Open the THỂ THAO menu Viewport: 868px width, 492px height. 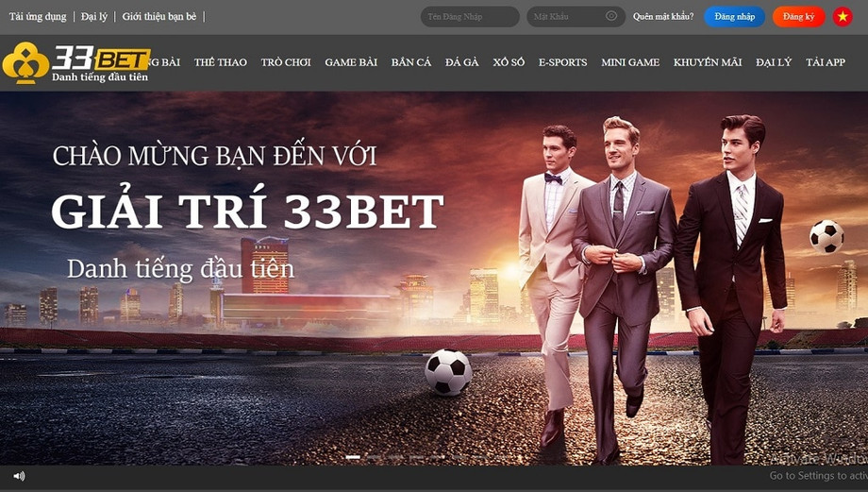pyautogui.click(x=221, y=62)
